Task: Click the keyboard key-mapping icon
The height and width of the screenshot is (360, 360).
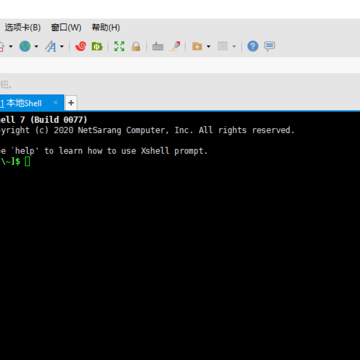Action: tap(158, 46)
